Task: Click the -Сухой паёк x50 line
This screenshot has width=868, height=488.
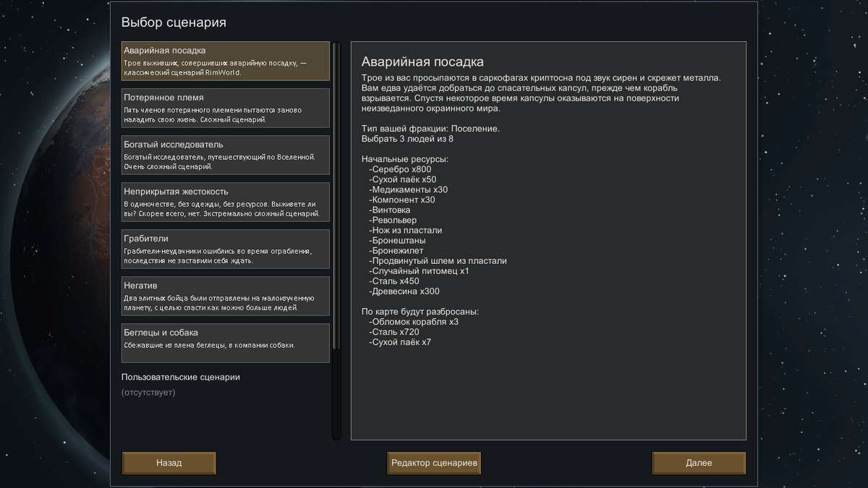Action: [x=402, y=179]
